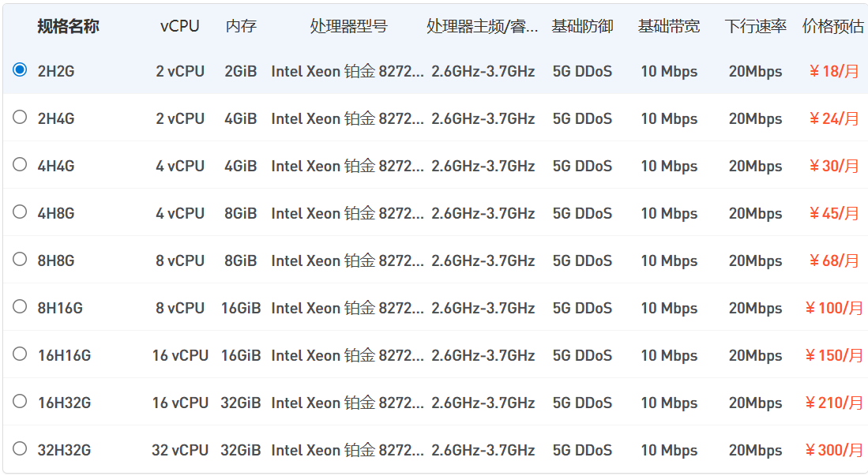
Task: Click the 价格预估 column header
Action: click(x=833, y=27)
